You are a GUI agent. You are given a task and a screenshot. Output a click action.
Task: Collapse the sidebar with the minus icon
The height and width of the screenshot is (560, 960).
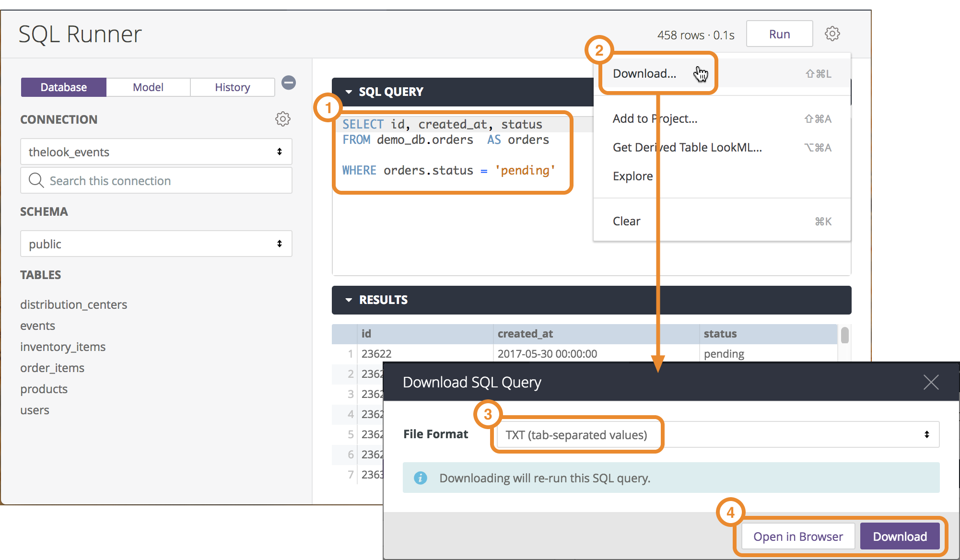tap(288, 82)
